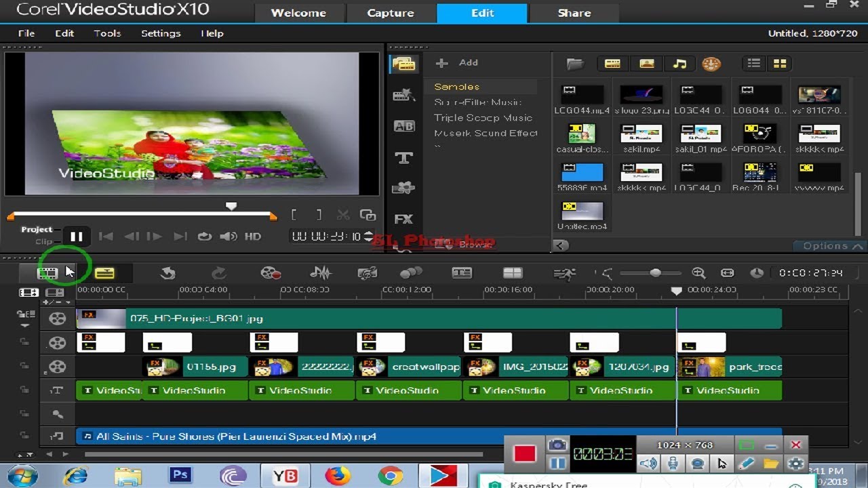Open the Tools menu
This screenshot has width=868, height=488.
tap(107, 33)
